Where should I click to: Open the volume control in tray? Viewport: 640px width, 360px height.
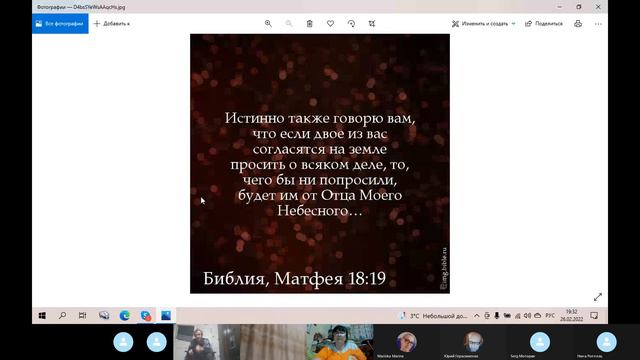[x=527, y=316]
